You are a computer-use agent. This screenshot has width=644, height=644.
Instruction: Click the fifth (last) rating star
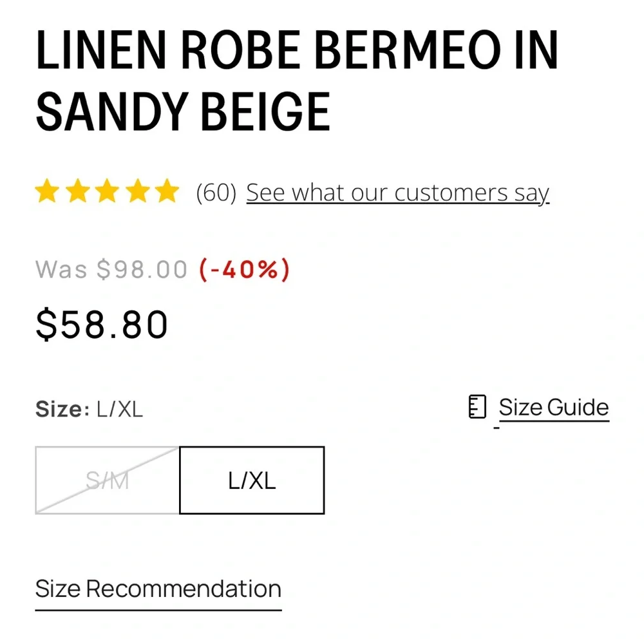(x=166, y=192)
